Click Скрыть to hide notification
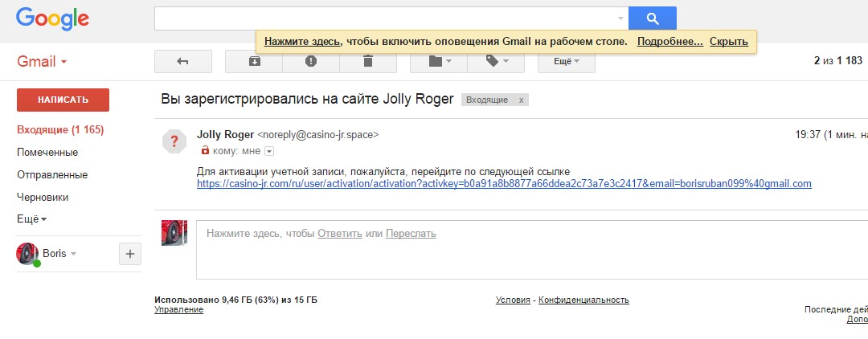 pos(728,42)
